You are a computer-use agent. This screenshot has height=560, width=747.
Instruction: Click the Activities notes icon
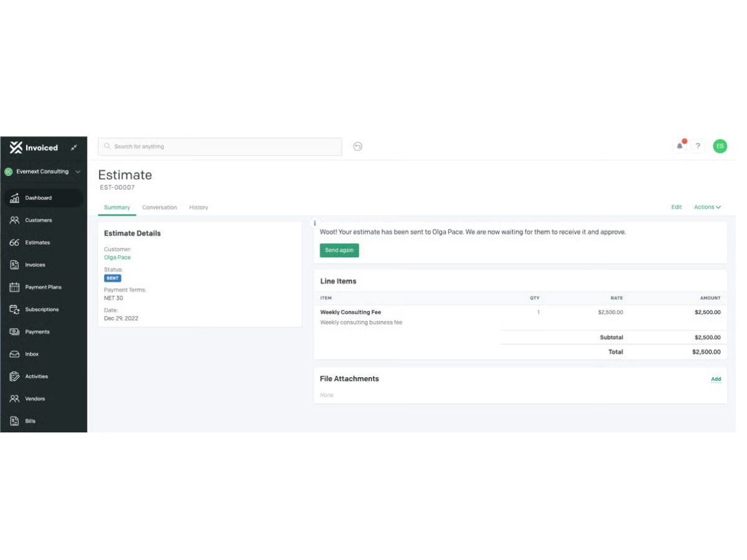[14, 376]
